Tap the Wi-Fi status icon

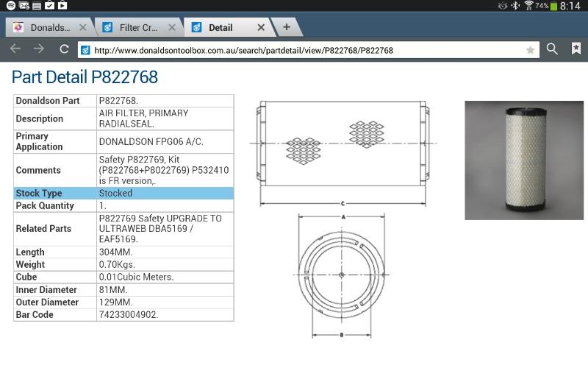528,6
